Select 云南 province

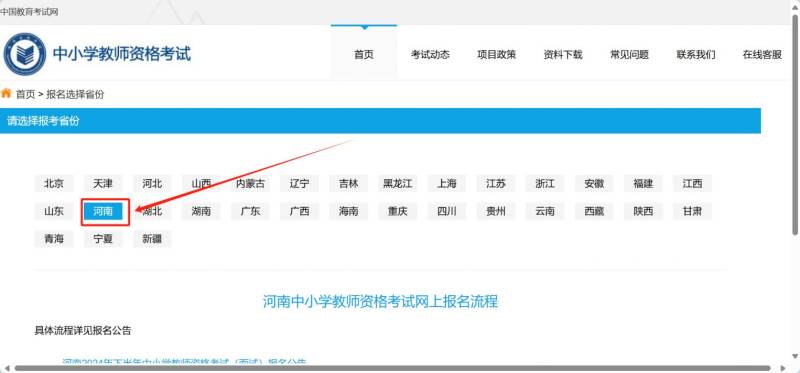pos(545,211)
